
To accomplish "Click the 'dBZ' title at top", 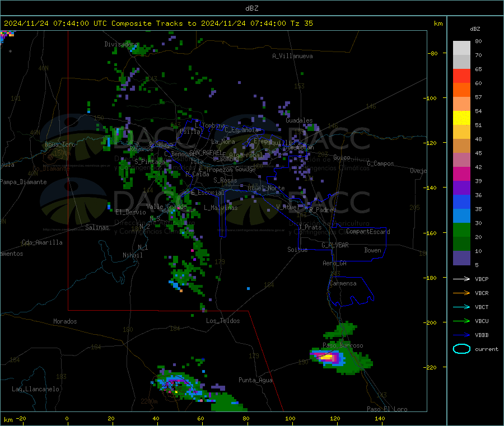I will pos(251,8).
